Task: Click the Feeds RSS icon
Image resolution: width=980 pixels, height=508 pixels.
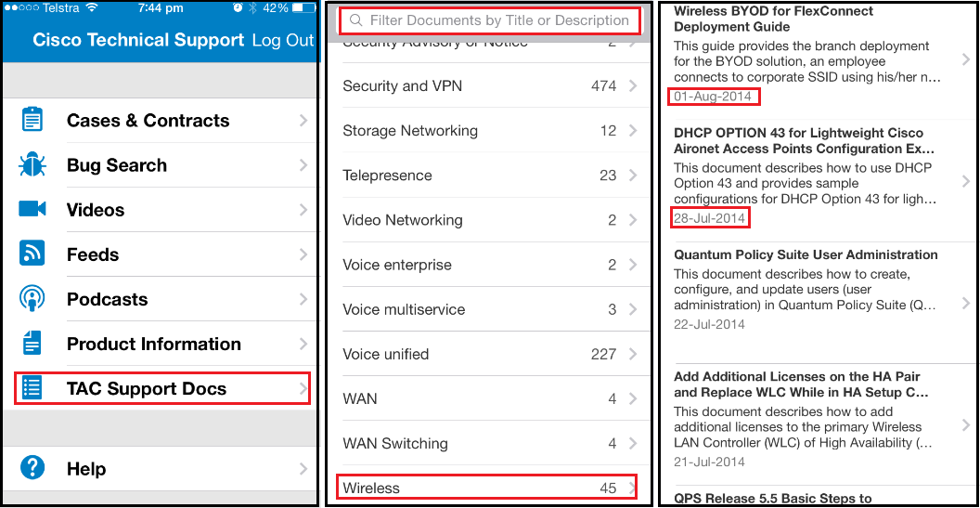Action: coord(32,254)
